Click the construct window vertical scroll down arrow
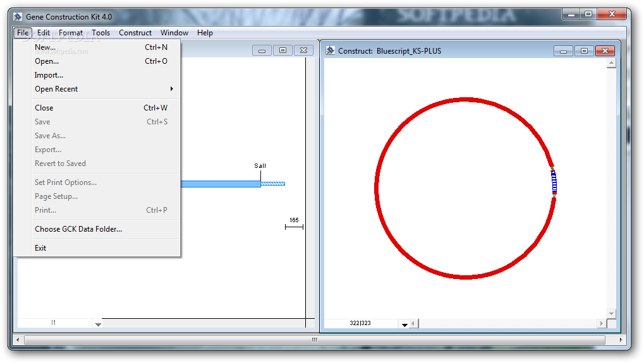Image resolution: width=644 pixels, height=363 pixels. 611,313
